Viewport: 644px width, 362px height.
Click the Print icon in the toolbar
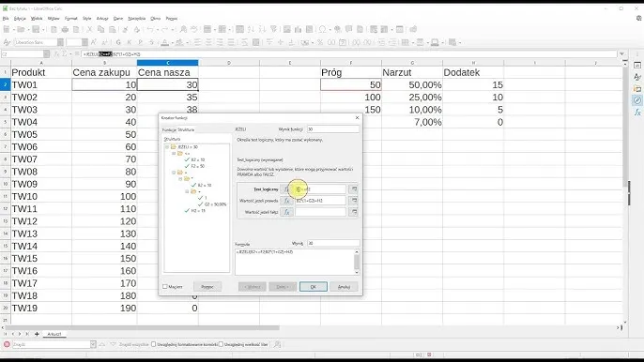(x=65, y=30)
